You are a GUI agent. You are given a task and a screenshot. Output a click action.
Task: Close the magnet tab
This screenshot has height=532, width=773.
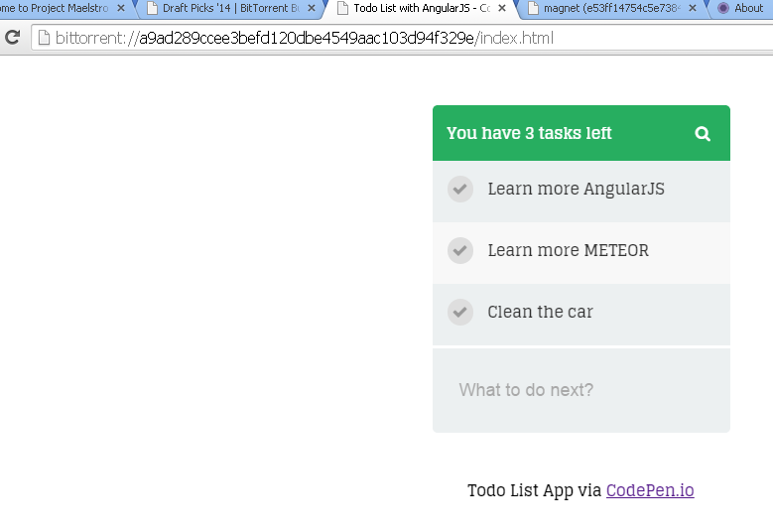[x=692, y=8]
